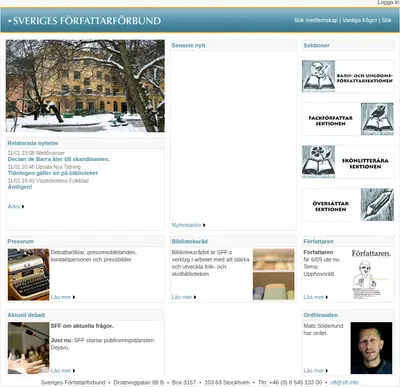Click the Författaren panel heading
The height and width of the screenshot is (387, 400).
[x=318, y=241]
